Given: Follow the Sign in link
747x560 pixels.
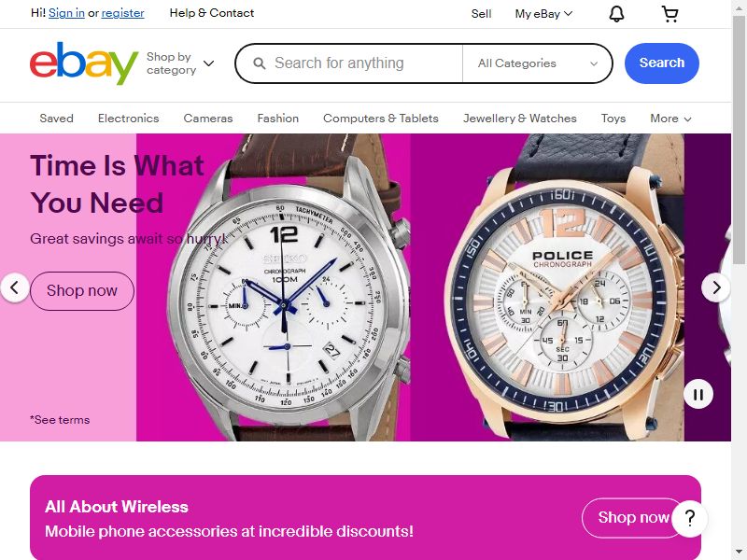Looking at the screenshot, I should [66, 13].
